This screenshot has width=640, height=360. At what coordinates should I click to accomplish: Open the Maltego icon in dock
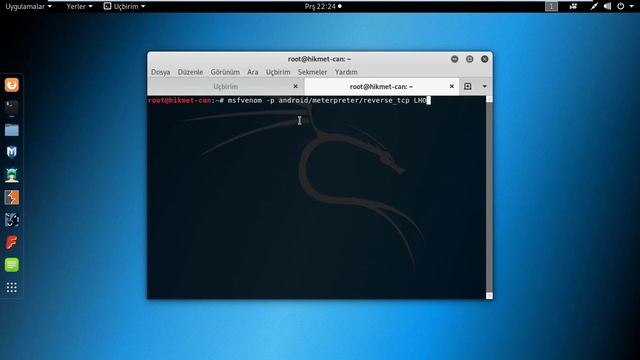12,220
